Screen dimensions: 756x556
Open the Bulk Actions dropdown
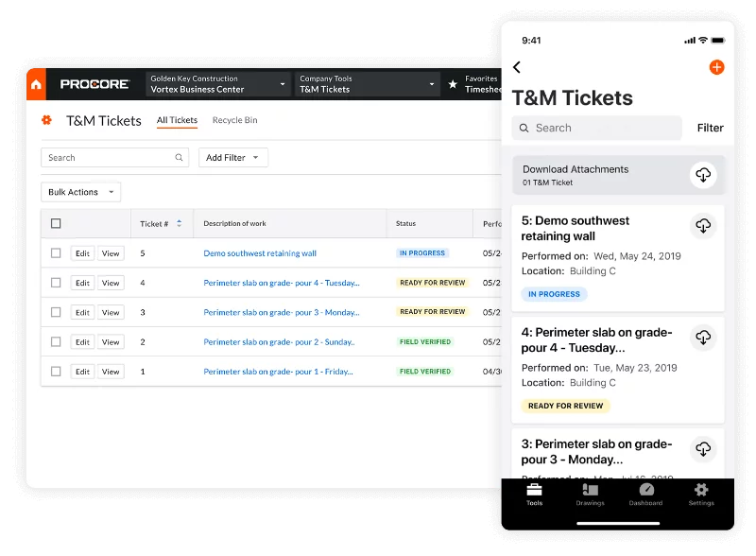(x=80, y=192)
